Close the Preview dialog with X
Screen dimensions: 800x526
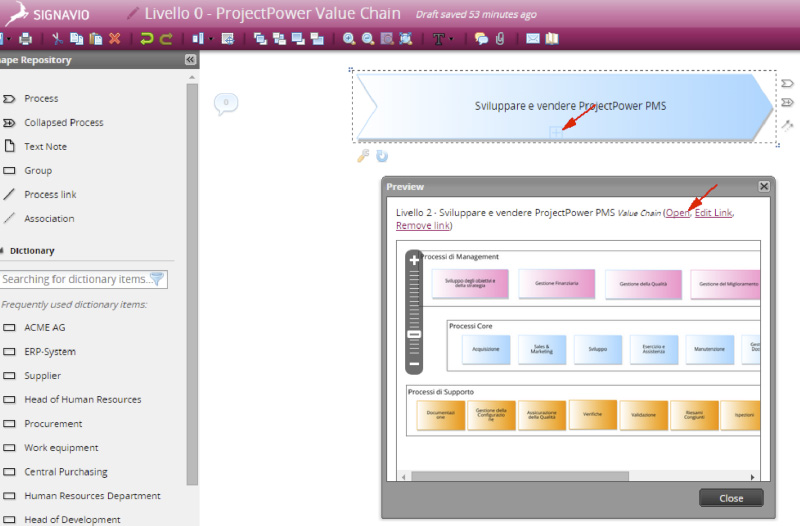click(x=764, y=186)
